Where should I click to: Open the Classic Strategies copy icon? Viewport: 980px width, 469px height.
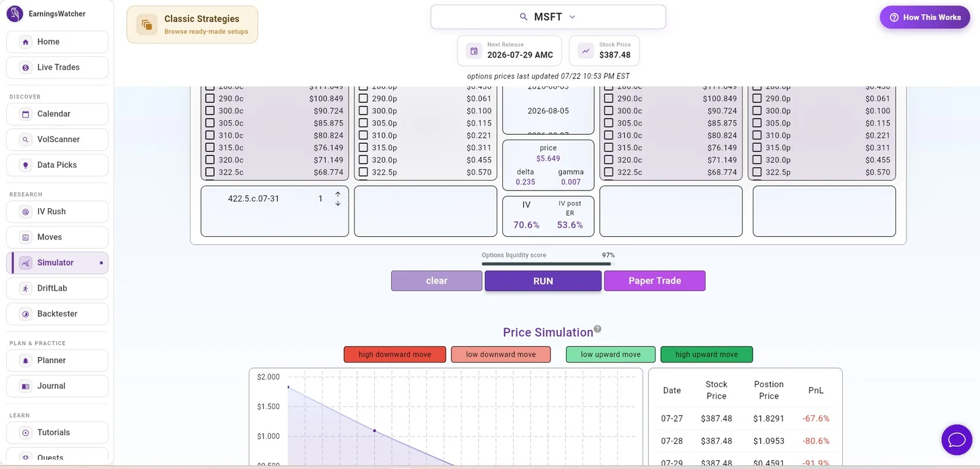[147, 24]
